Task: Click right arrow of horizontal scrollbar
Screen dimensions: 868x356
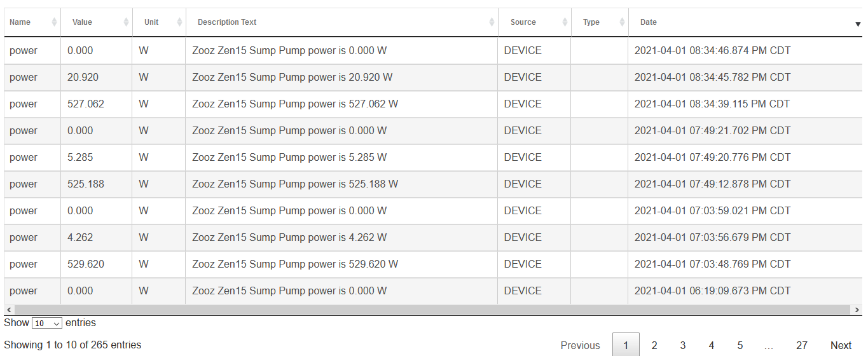Action: (858, 310)
